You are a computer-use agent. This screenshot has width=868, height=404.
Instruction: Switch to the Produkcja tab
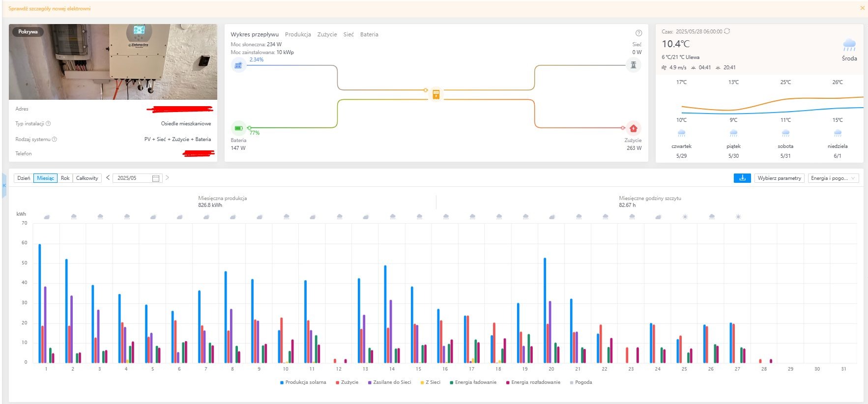pyautogui.click(x=298, y=34)
